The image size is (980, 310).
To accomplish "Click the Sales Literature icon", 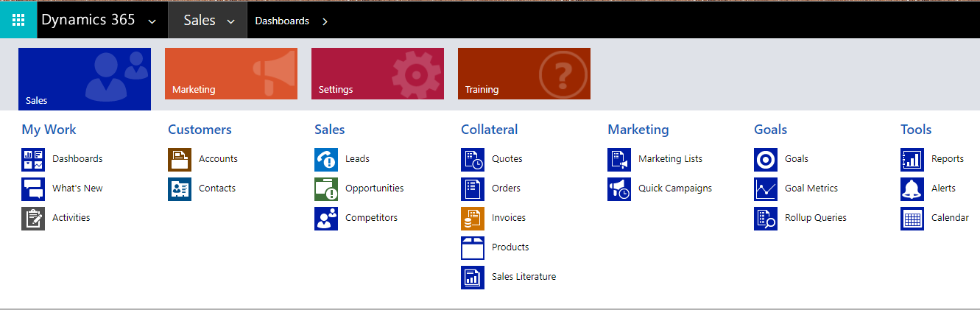I will click(473, 277).
